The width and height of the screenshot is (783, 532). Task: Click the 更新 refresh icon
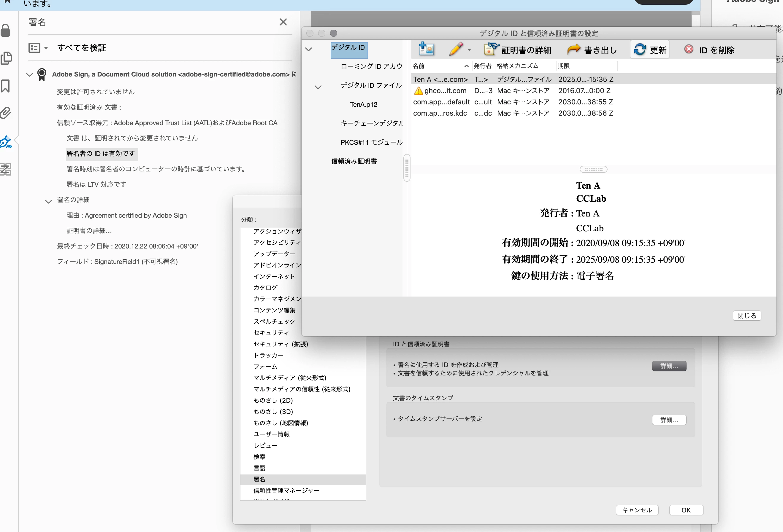point(639,50)
